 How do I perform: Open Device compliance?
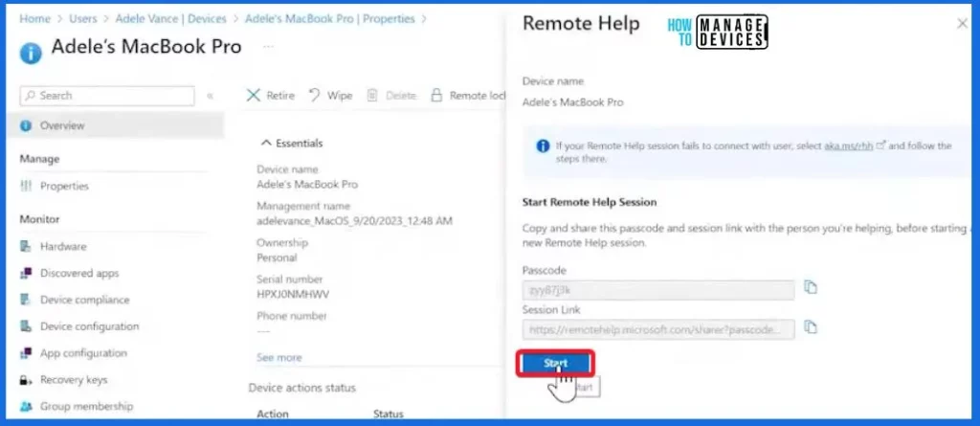(x=84, y=301)
